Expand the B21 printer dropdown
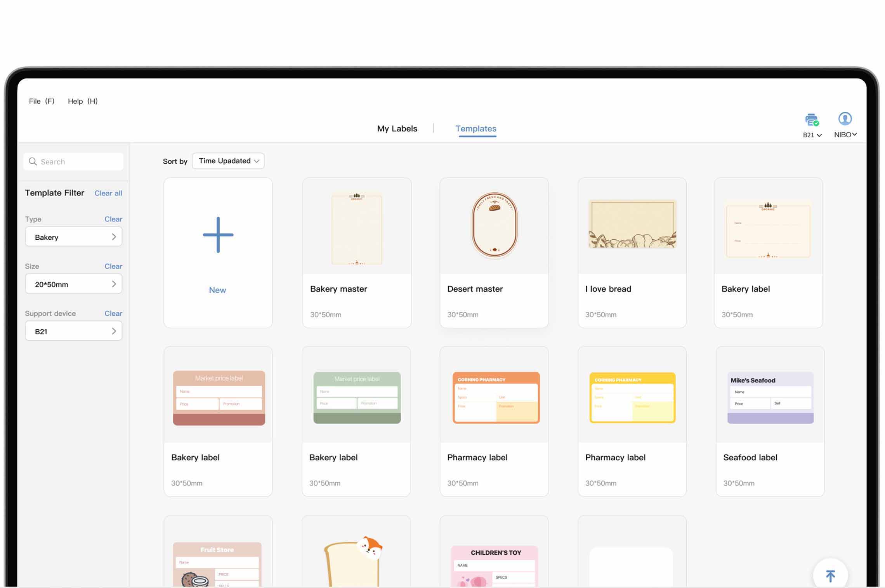Screen dimensions: 885x588 (x=812, y=135)
